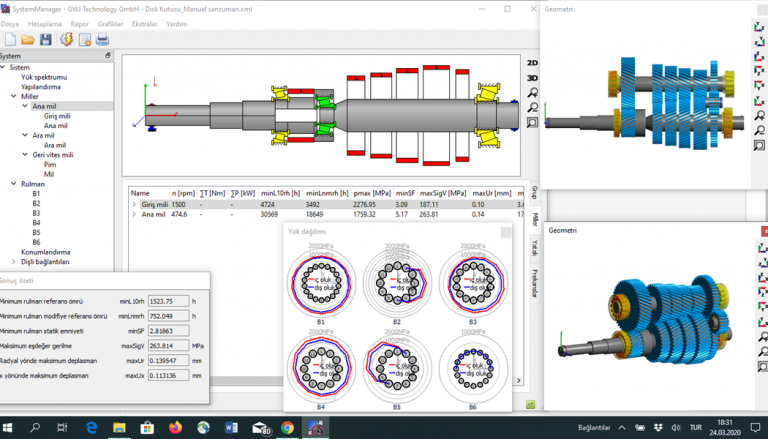Open the Yardım menu
768x439 pixels.
(177, 24)
